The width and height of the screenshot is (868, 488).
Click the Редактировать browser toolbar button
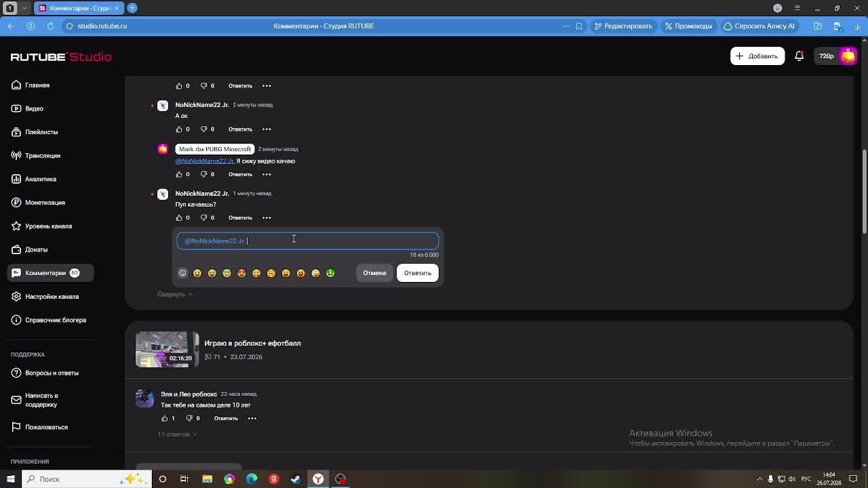(x=623, y=26)
